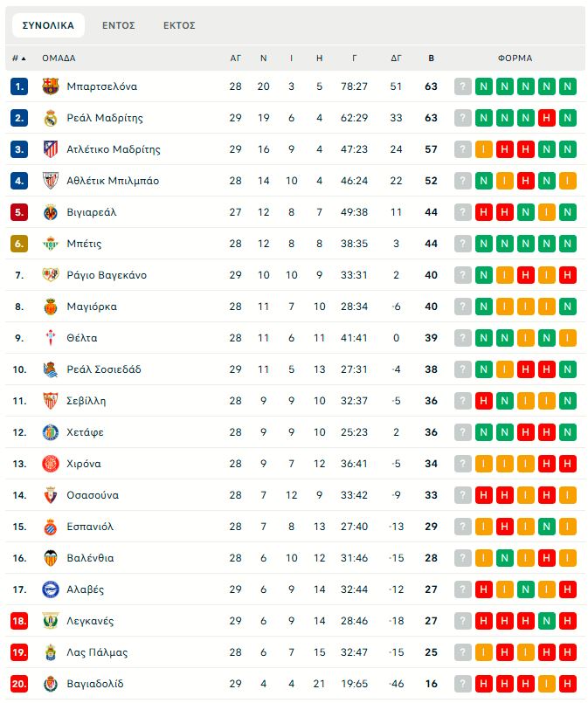Click the Betis club crest icon
The height and width of the screenshot is (703, 588).
pyautogui.click(x=50, y=244)
